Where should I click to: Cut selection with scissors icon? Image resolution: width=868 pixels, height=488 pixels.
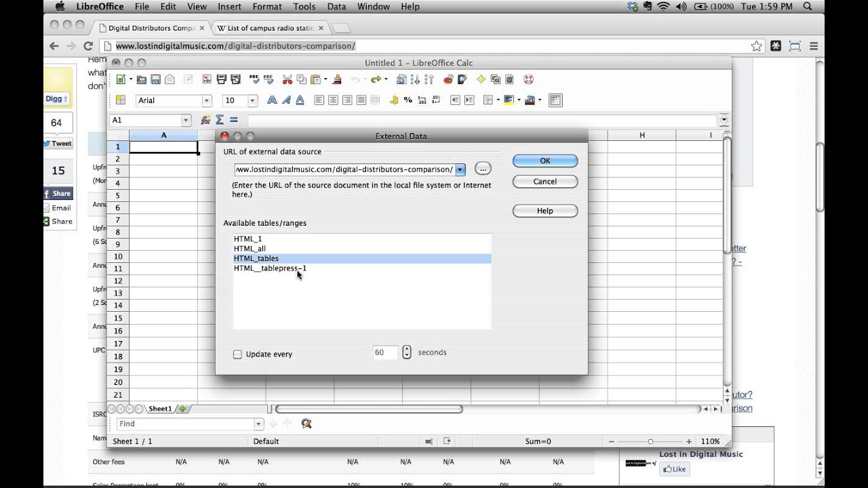point(287,79)
